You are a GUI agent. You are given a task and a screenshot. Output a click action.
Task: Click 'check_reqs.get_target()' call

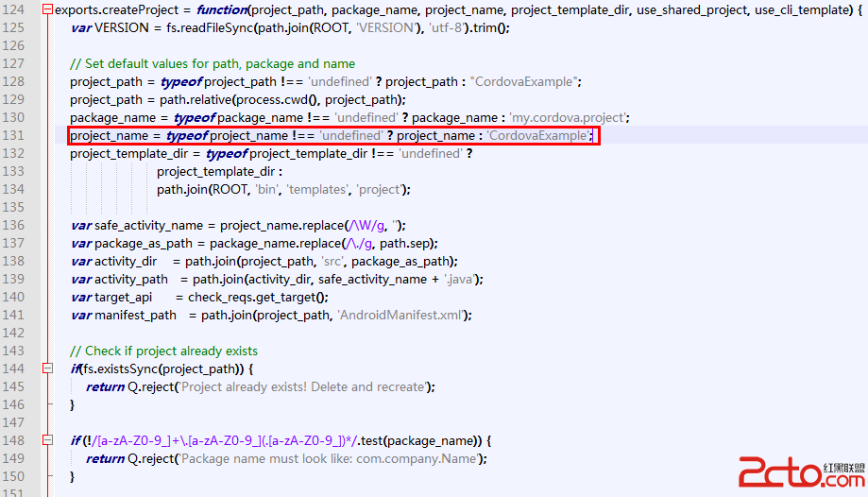click(258, 297)
